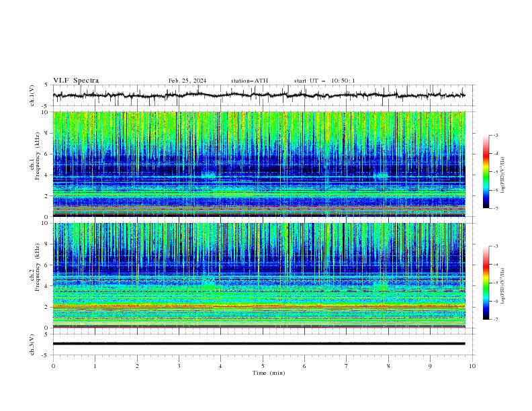Click the "ch.1(V)" axis label

tap(32, 95)
